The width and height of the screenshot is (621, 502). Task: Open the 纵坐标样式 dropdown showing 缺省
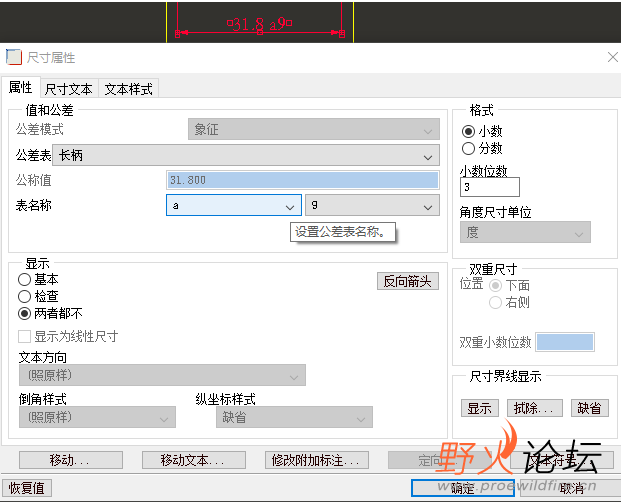tap(294, 417)
